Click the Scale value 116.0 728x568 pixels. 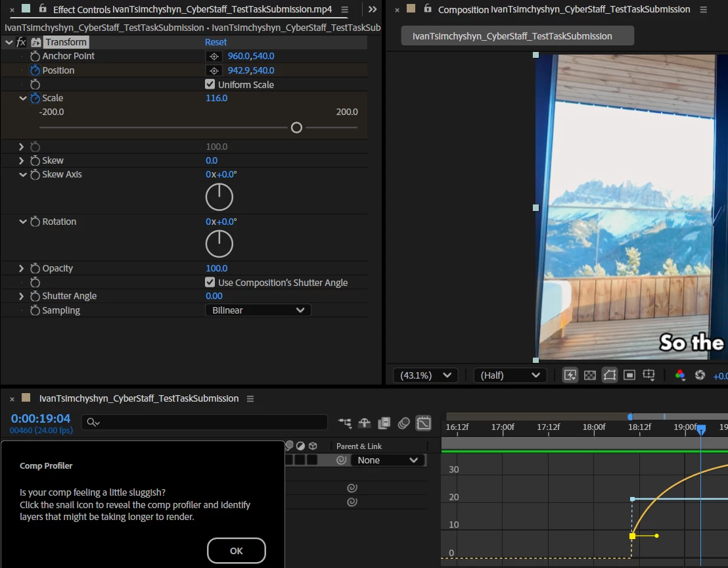coord(216,98)
